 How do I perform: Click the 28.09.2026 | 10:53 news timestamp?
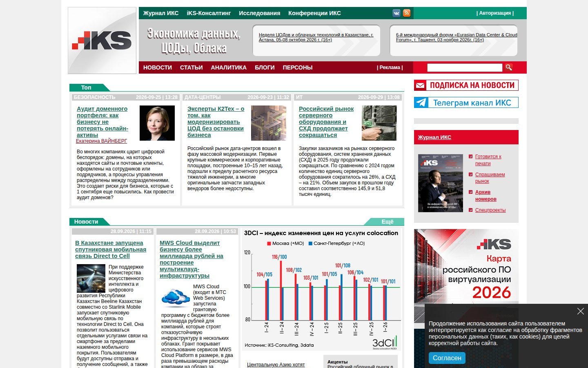215,231
